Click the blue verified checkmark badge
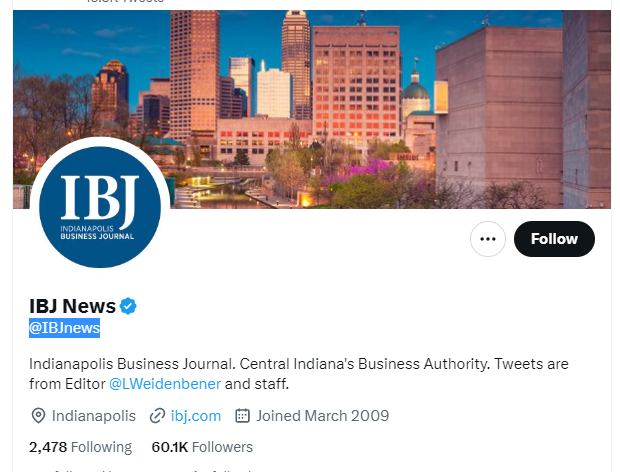Image resolution: width=620 pixels, height=472 pixels. coord(128,306)
